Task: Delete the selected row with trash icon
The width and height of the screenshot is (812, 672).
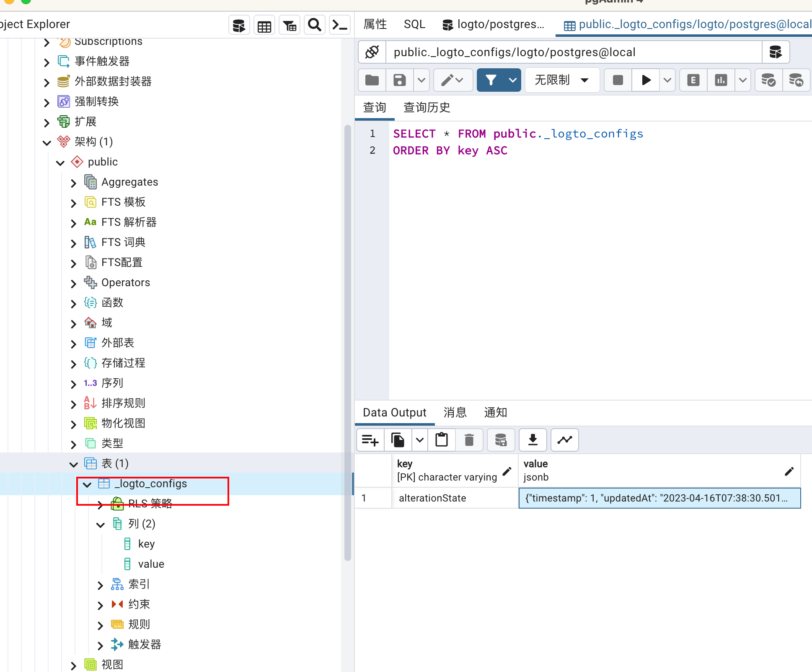Action: click(x=469, y=440)
